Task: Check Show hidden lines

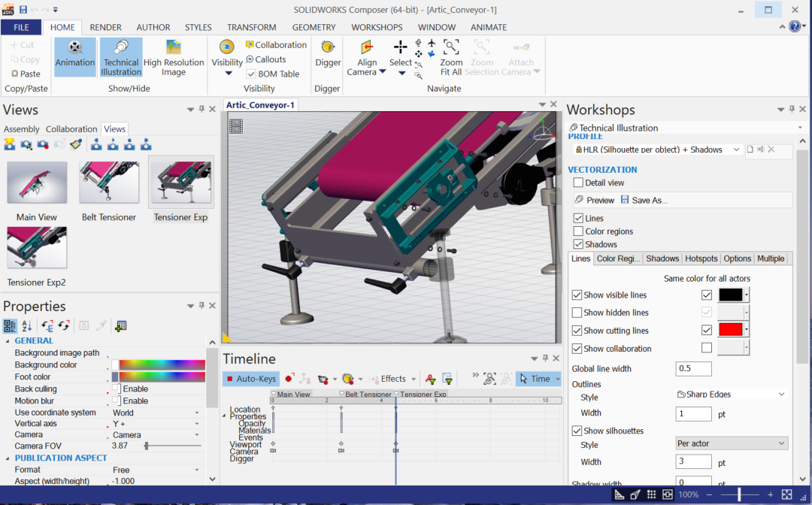Action: tap(577, 313)
